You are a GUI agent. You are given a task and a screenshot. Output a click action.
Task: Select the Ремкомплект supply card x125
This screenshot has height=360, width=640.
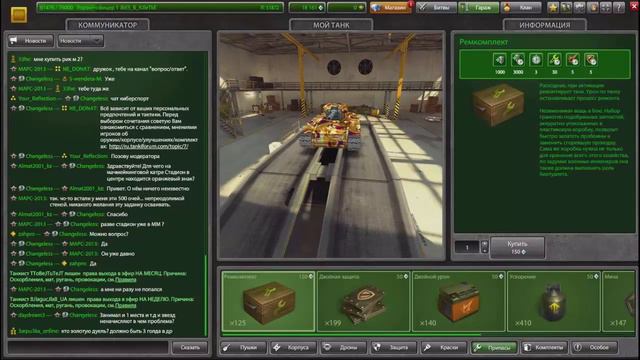(268, 301)
